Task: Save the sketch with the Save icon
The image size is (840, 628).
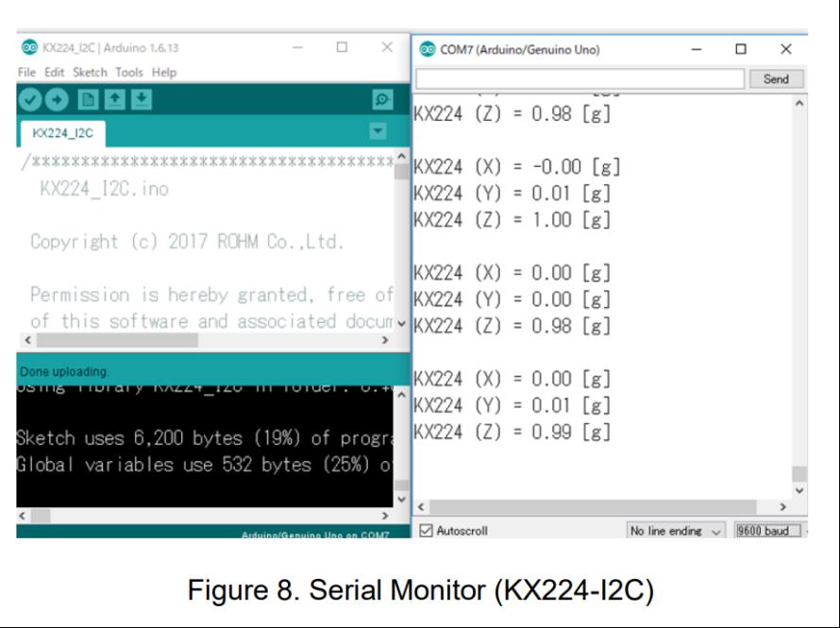Action: pyautogui.click(x=141, y=100)
